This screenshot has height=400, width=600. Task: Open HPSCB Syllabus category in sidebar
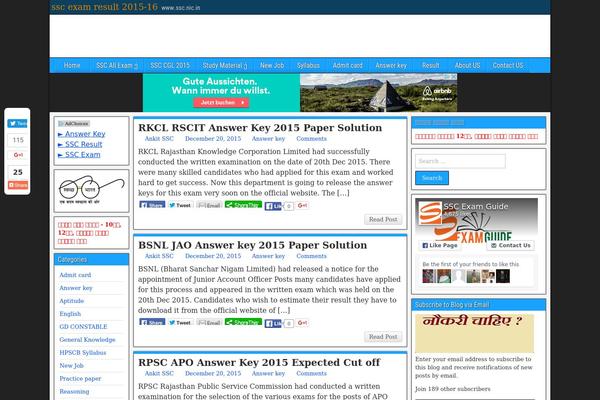pyautogui.click(x=83, y=353)
